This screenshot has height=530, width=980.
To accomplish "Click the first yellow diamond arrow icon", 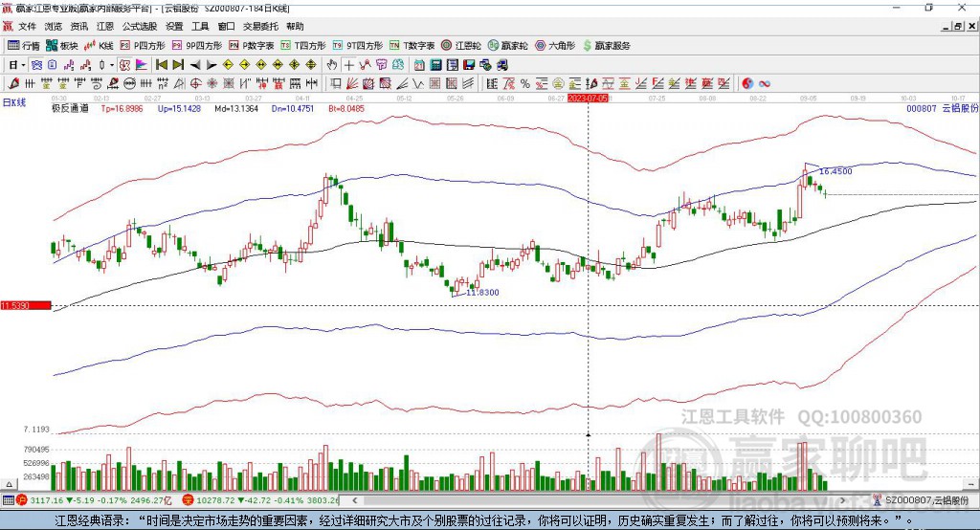I will click(228, 65).
